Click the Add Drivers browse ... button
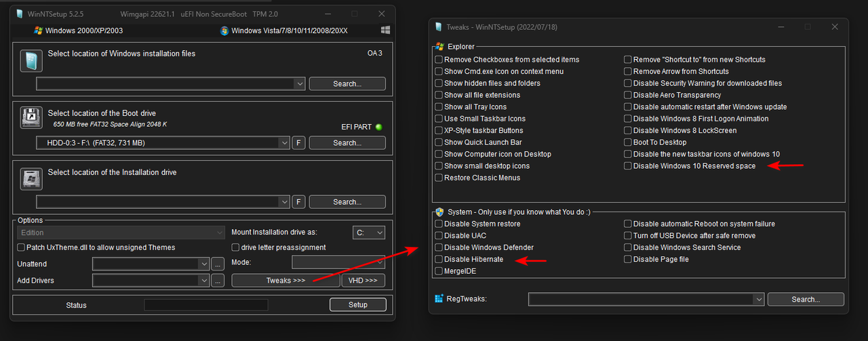Image resolution: width=868 pixels, height=341 pixels. click(218, 280)
